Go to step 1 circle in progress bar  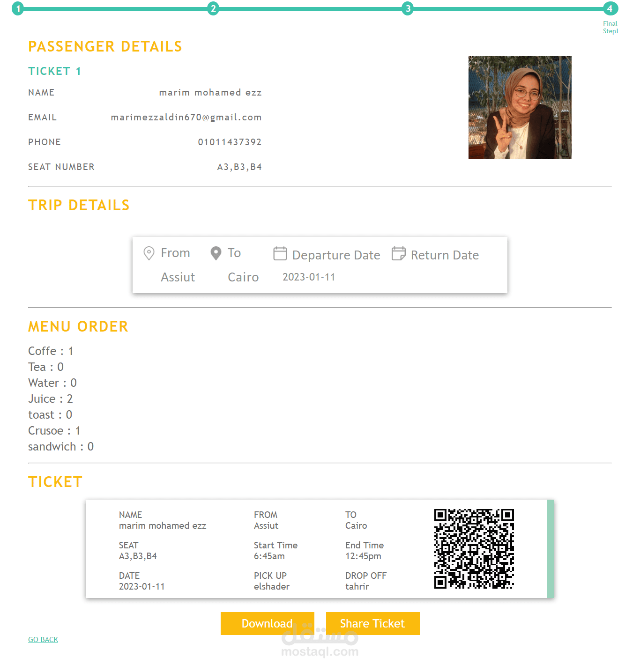coord(18,8)
